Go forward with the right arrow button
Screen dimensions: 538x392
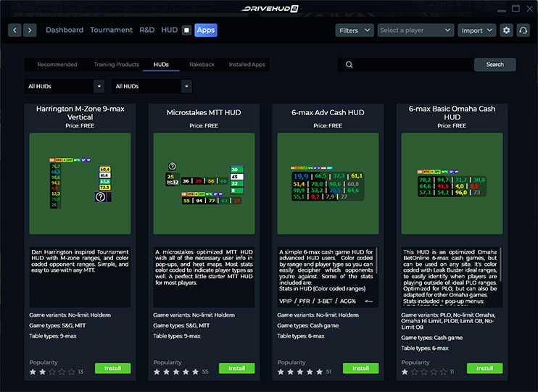point(30,30)
